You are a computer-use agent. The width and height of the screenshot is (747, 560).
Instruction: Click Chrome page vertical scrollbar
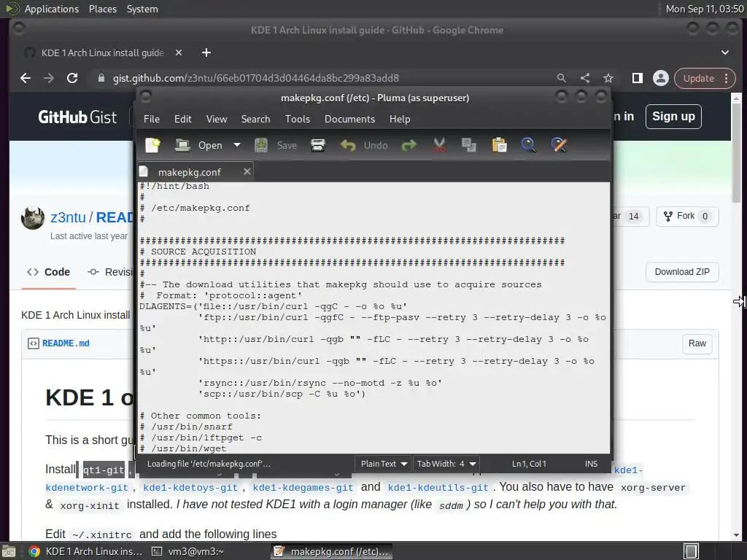pyautogui.click(x=737, y=152)
